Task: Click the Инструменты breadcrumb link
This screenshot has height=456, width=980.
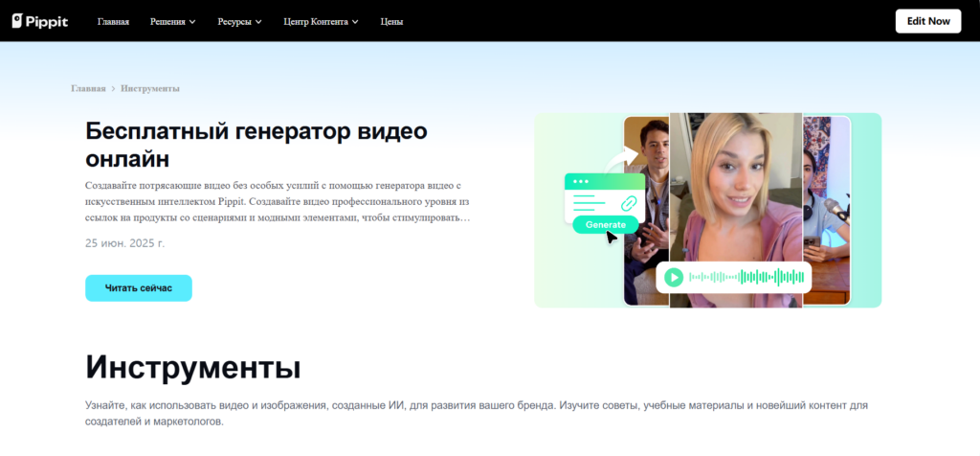Action: click(150, 88)
